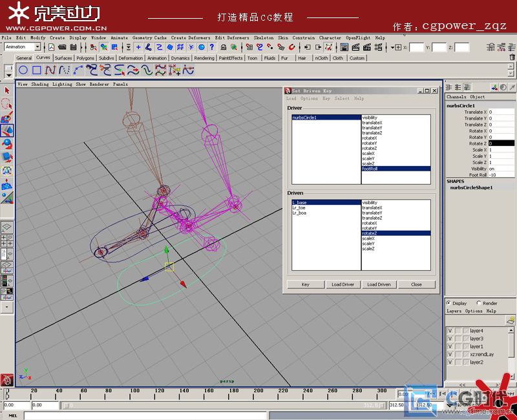Screen dimensions: 517x420
Task: Open the shelf options arrow menu
Action: point(8,76)
